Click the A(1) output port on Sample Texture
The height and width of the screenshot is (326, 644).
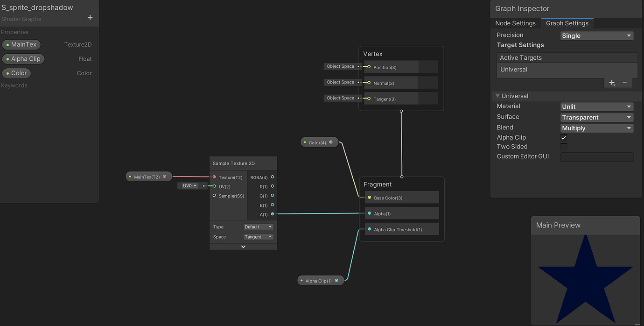click(x=273, y=214)
